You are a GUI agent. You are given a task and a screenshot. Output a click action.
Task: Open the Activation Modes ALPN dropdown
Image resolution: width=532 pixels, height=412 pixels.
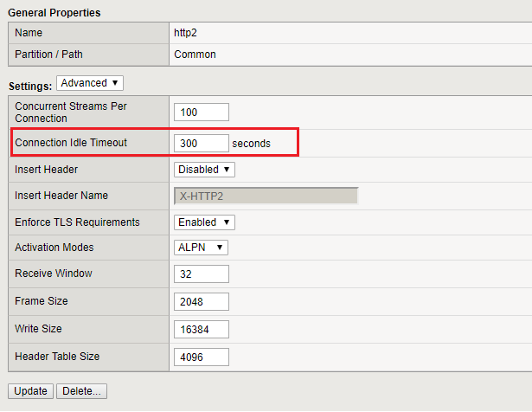click(x=202, y=248)
